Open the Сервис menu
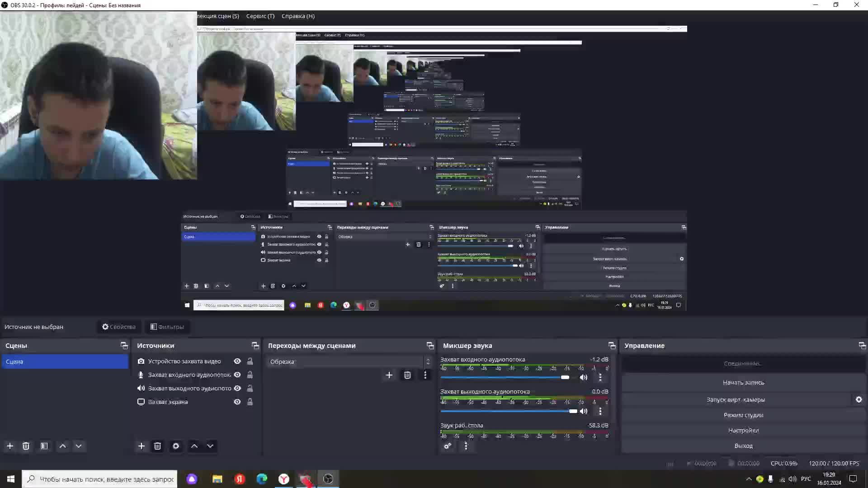The image size is (868, 488). (x=260, y=16)
